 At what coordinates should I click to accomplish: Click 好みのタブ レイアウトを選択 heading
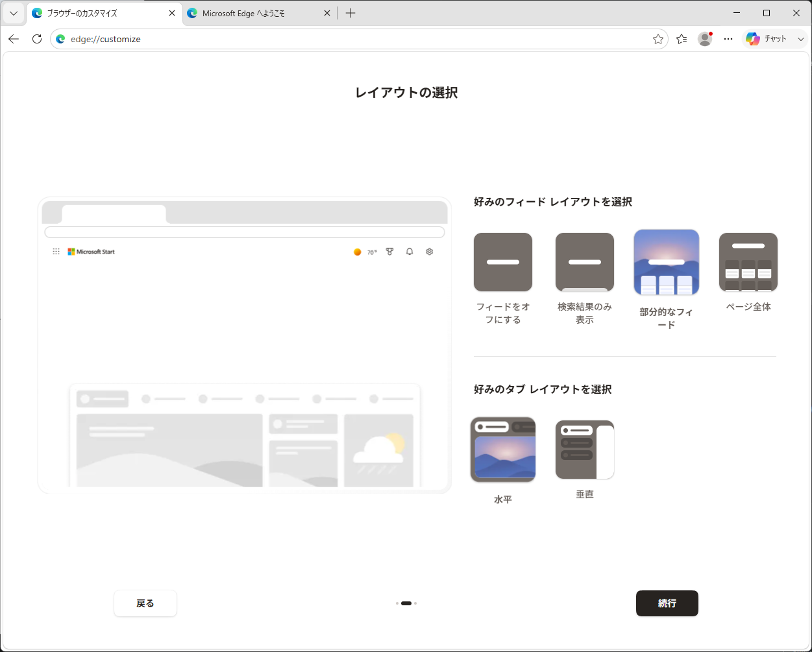click(543, 389)
